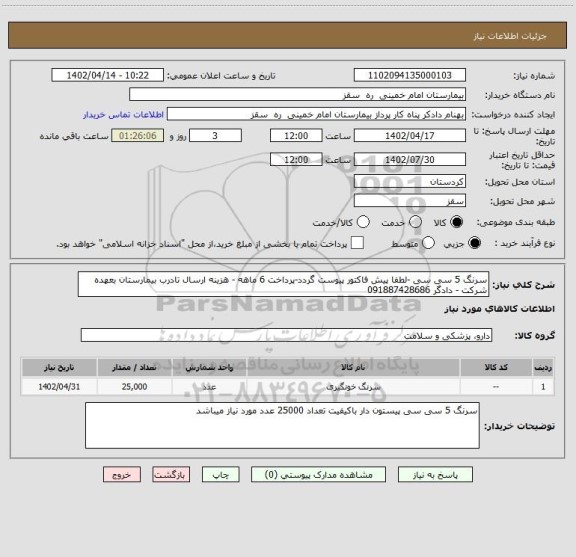Click the تعداد / مقدار column header

[134, 367]
